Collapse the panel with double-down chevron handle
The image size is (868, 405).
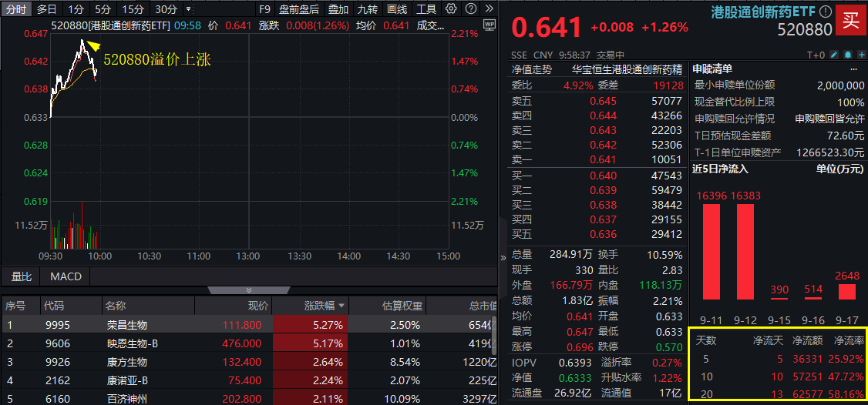[248, 290]
